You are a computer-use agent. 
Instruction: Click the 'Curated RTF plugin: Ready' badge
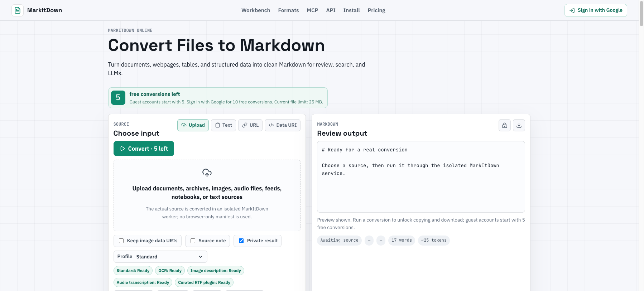[204, 282]
